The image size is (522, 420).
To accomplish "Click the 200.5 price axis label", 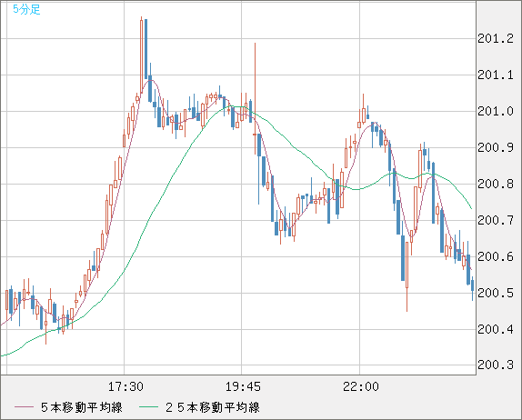I will click(496, 293).
